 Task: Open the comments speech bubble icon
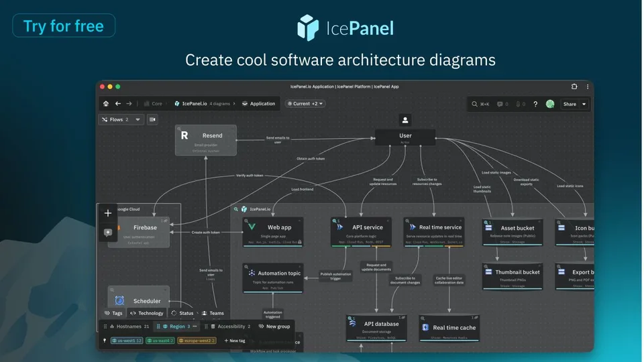point(499,104)
